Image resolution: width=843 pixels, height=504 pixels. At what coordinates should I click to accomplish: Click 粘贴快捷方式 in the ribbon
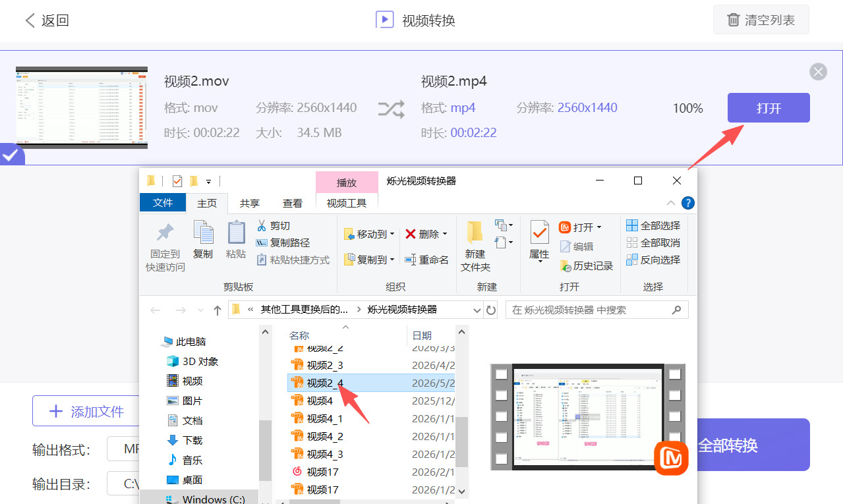coord(293,260)
